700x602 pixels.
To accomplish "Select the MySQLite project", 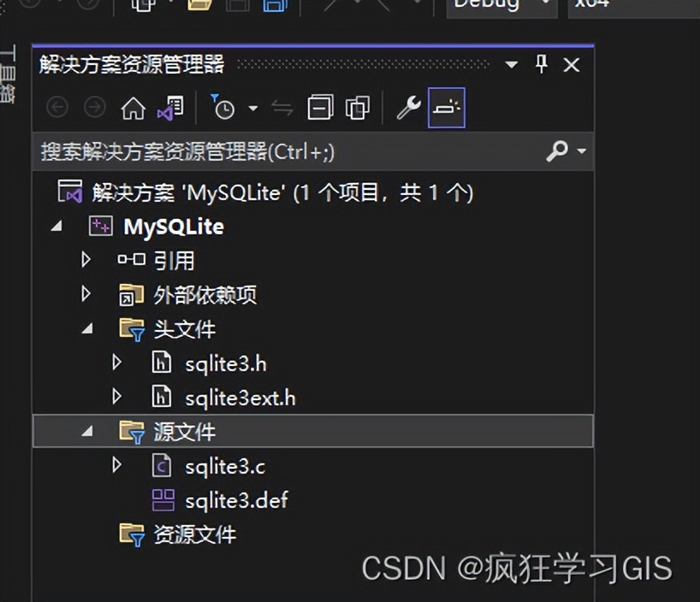I will click(174, 227).
